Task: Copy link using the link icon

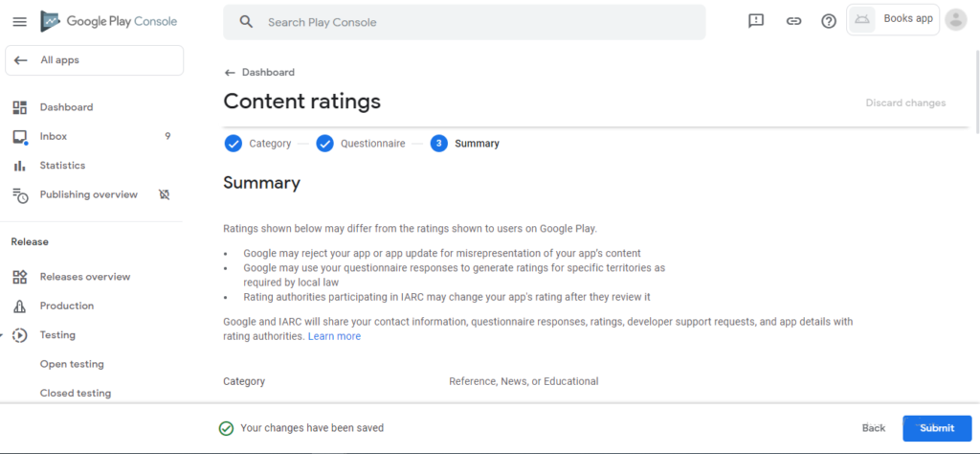Action: [x=793, y=21]
